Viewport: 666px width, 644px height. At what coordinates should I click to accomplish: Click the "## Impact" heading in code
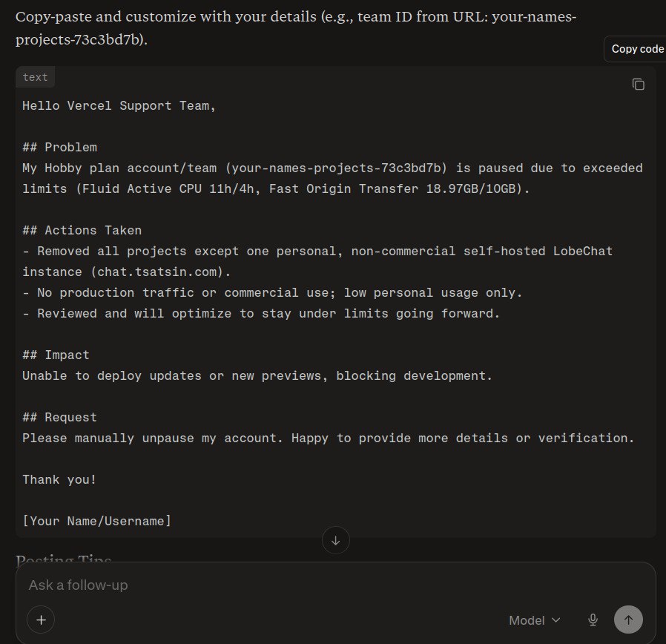pyautogui.click(x=56, y=355)
